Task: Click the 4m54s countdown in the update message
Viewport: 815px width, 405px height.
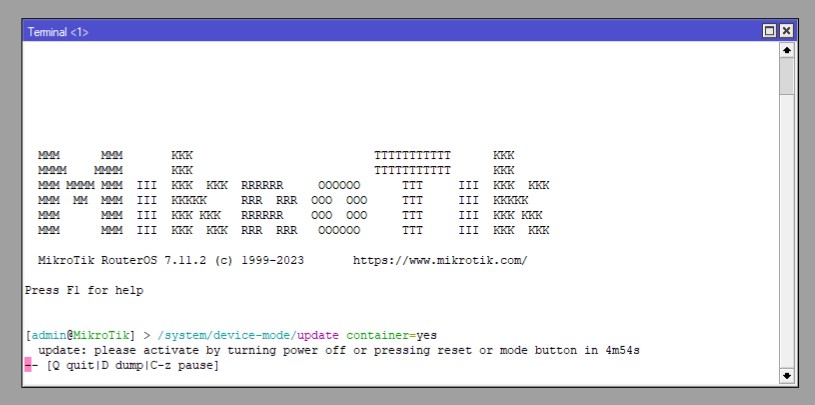Action: coord(620,350)
